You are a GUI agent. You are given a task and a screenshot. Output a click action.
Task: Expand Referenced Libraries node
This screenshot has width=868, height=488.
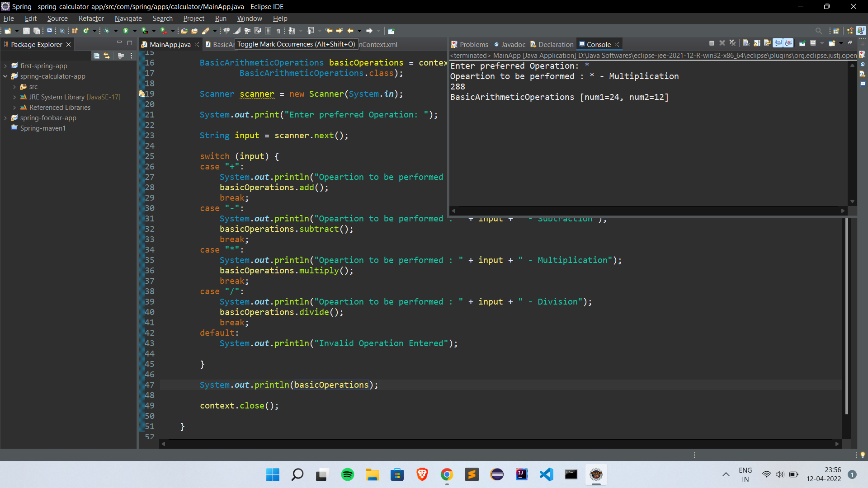coord(14,108)
